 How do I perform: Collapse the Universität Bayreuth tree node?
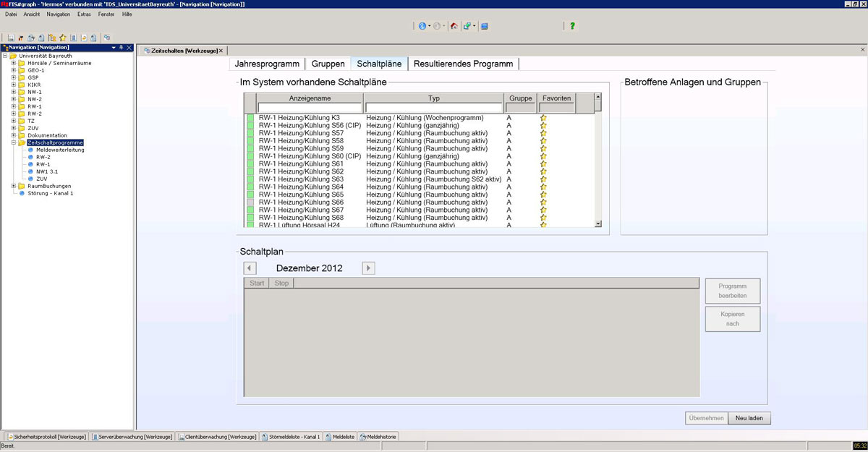4,56
